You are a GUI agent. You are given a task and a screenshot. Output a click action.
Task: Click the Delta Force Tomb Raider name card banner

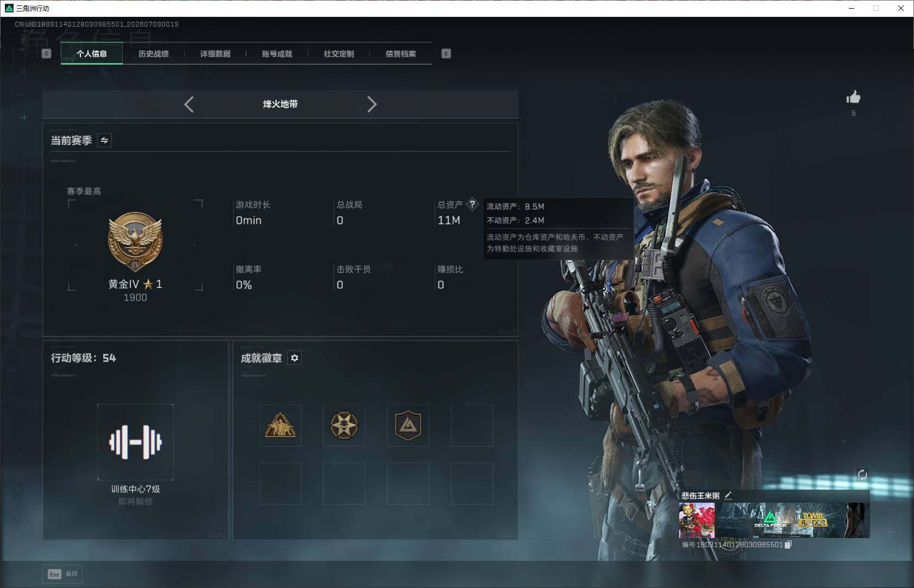(x=793, y=520)
